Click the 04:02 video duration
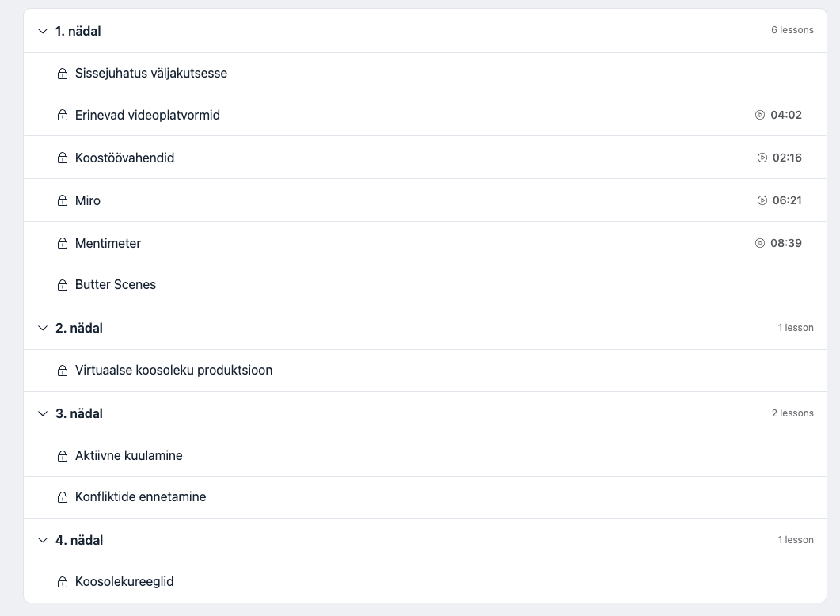The width and height of the screenshot is (840, 616). (x=786, y=115)
